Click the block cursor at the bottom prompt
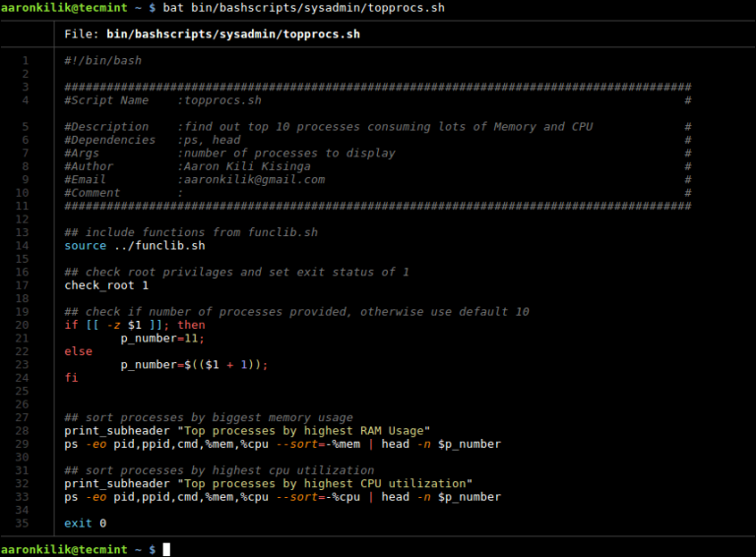The image size is (756, 557). [x=166, y=549]
